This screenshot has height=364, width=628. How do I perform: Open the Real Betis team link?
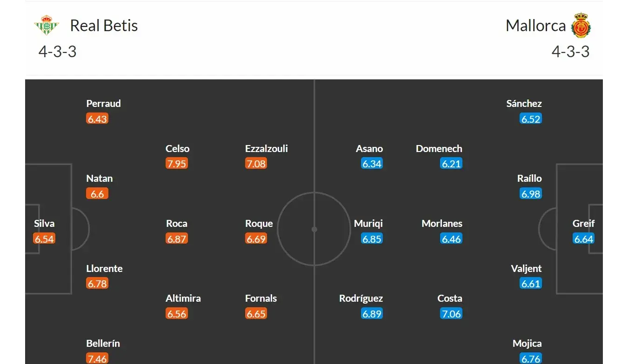pos(104,26)
